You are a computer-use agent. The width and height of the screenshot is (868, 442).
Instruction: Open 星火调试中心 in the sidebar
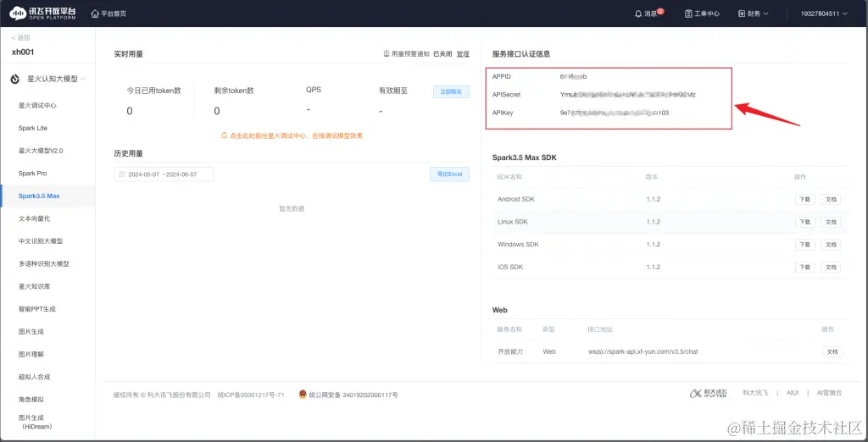[37, 105]
